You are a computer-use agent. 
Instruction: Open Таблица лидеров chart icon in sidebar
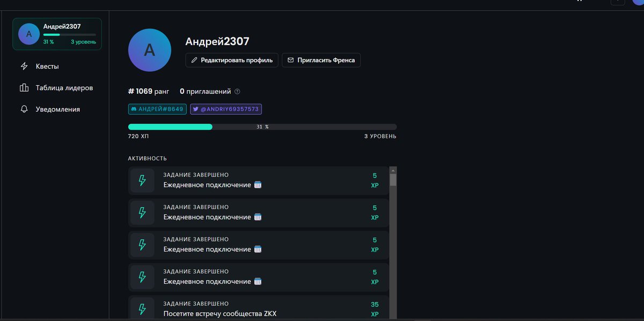24,88
